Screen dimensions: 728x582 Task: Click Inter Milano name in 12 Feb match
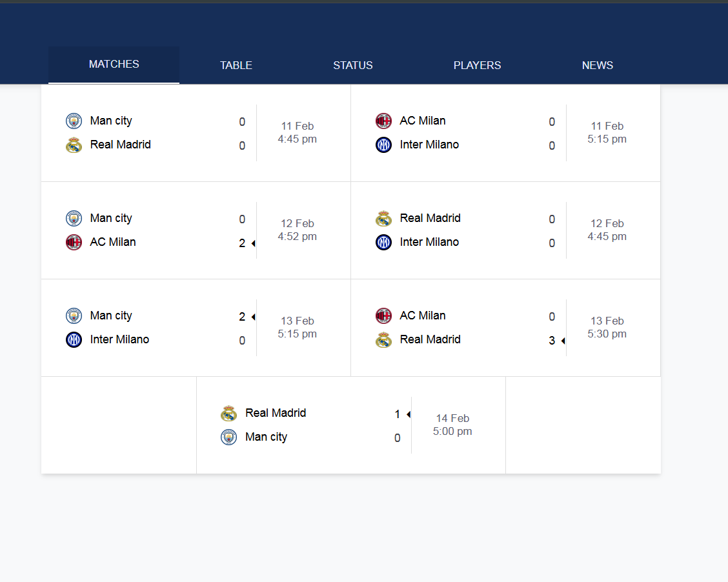pyautogui.click(x=429, y=242)
